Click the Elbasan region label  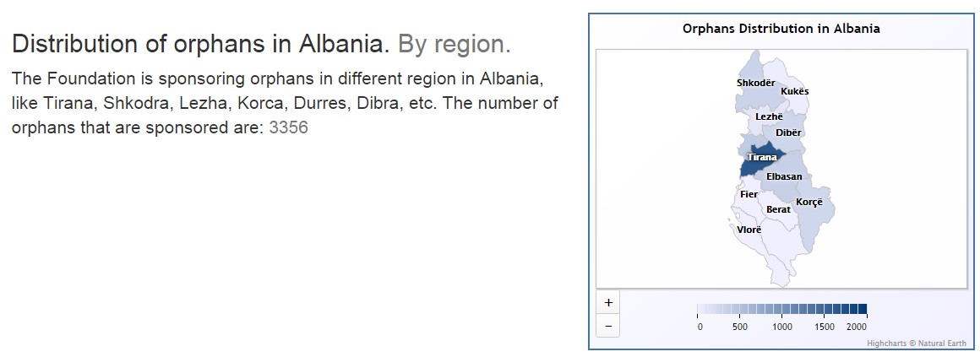tap(784, 176)
